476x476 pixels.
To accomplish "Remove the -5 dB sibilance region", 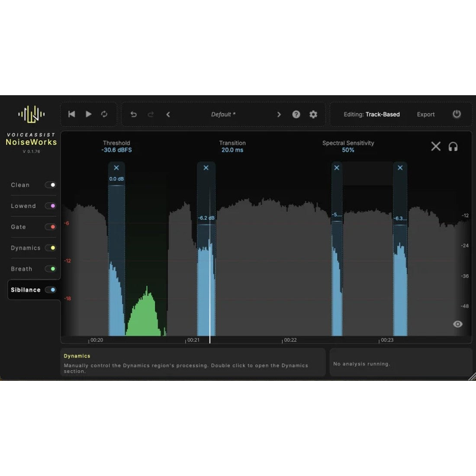I will 337,167.
